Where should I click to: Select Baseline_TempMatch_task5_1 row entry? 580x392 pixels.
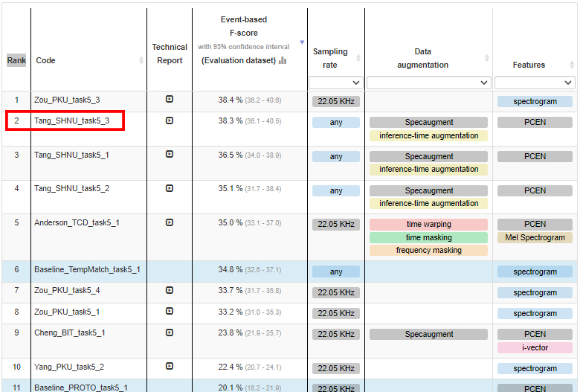click(87, 269)
